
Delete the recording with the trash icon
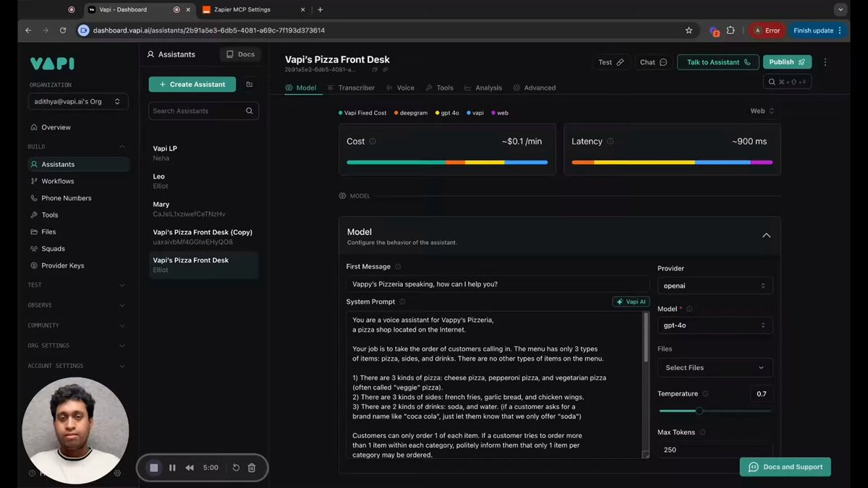point(252,468)
